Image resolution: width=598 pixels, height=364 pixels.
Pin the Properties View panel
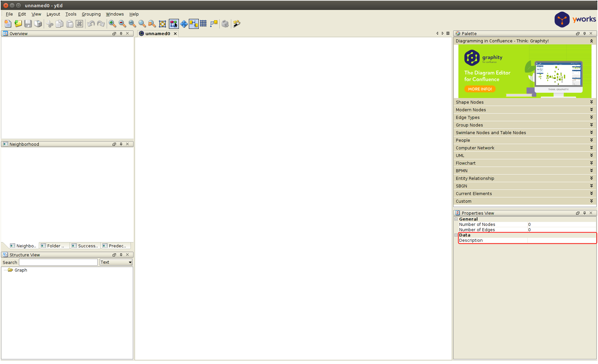click(x=585, y=213)
